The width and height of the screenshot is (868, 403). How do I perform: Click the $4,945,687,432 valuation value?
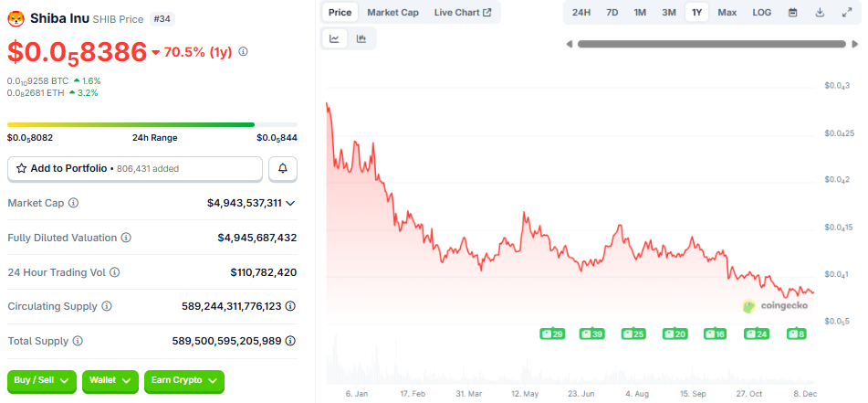(256, 238)
